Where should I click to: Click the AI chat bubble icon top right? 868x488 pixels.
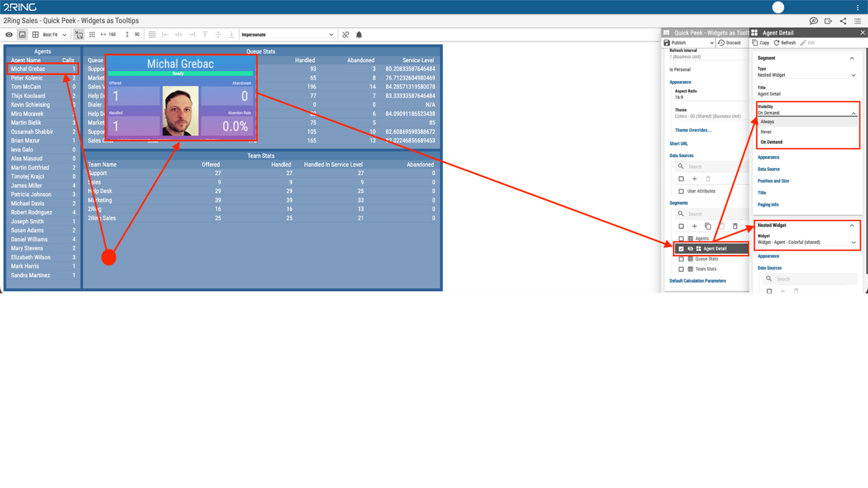pos(814,21)
